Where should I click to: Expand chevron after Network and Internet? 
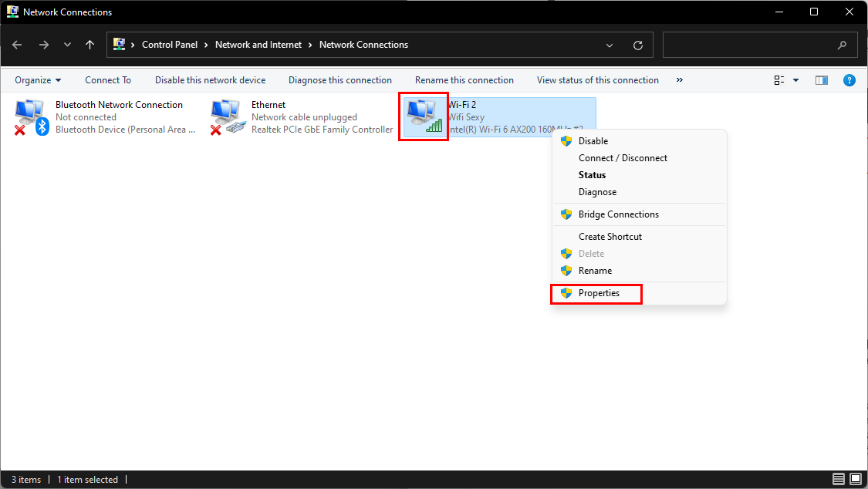[x=310, y=46]
